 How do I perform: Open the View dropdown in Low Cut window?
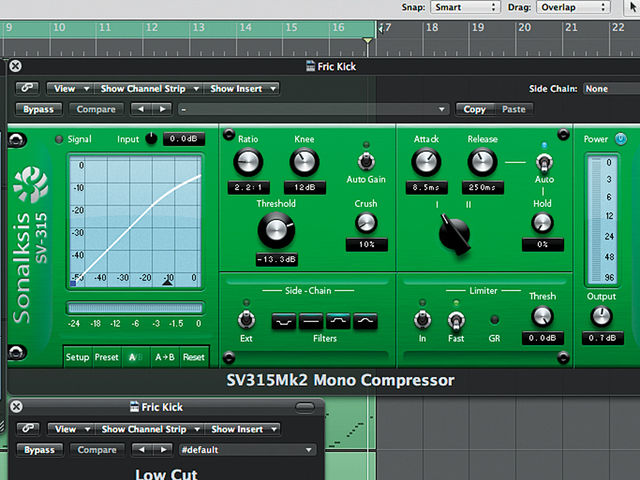tap(71, 429)
